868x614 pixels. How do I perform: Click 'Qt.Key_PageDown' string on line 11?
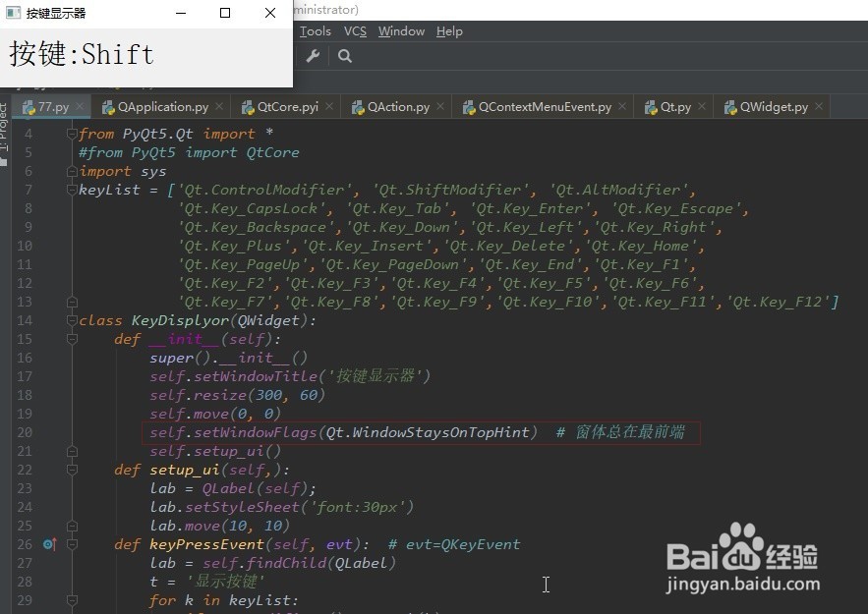click(x=392, y=265)
